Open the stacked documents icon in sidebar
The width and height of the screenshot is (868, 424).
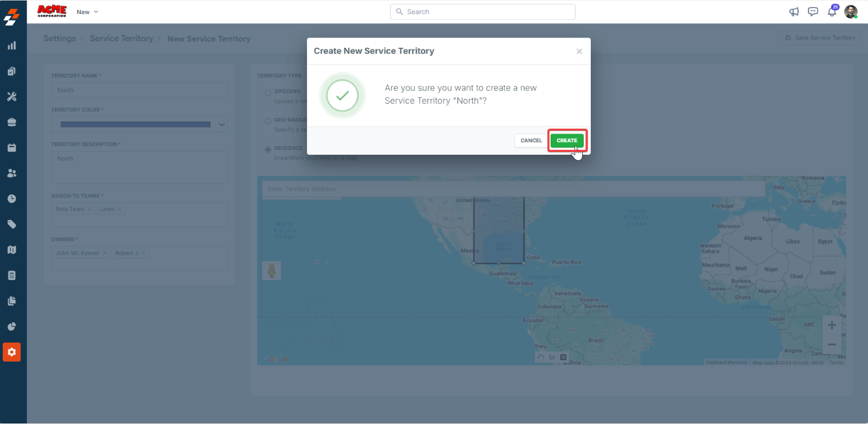click(12, 301)
